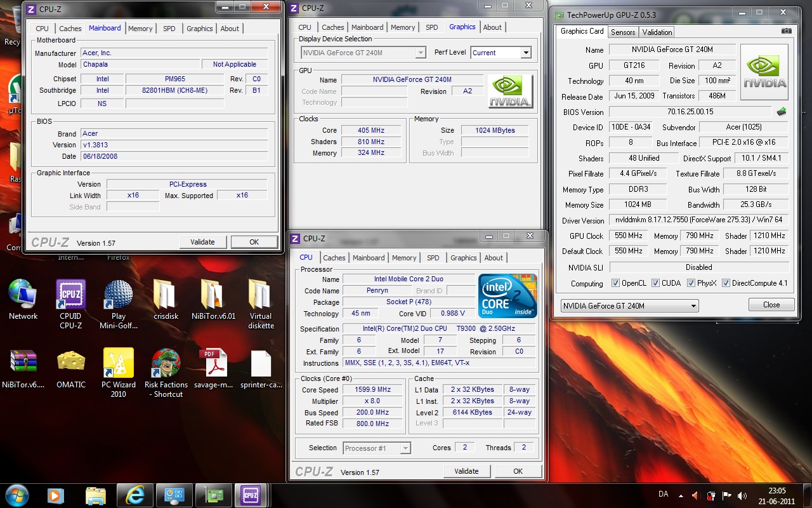Open the volume speaker tray icon

point(742,495)
